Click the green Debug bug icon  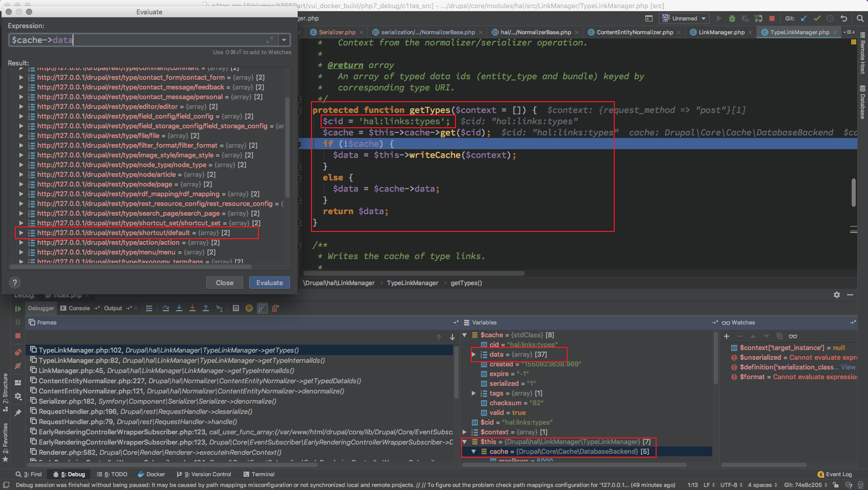click(732, 18)
